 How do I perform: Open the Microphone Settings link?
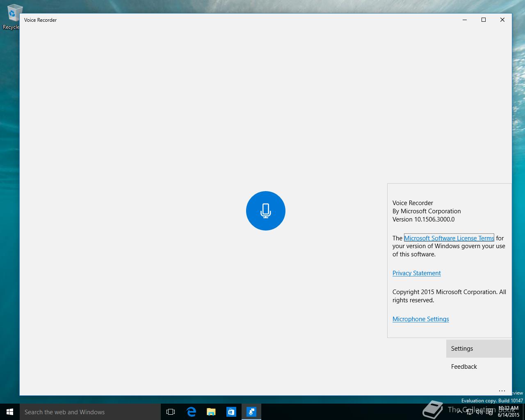[420, 319]
